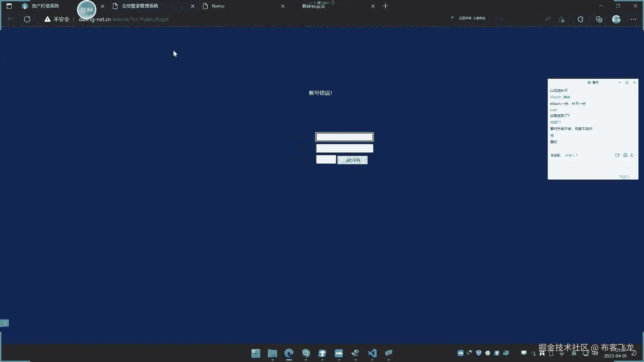Open the Edge settings three-dot menu
The height and width of the screenshot is (362, 644).
pos(633,19)
